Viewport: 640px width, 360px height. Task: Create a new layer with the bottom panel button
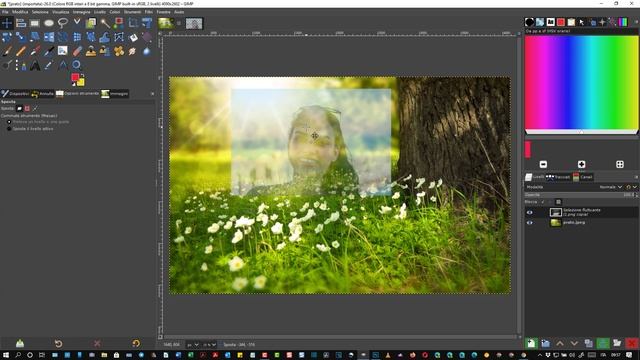tap(531, 343)
